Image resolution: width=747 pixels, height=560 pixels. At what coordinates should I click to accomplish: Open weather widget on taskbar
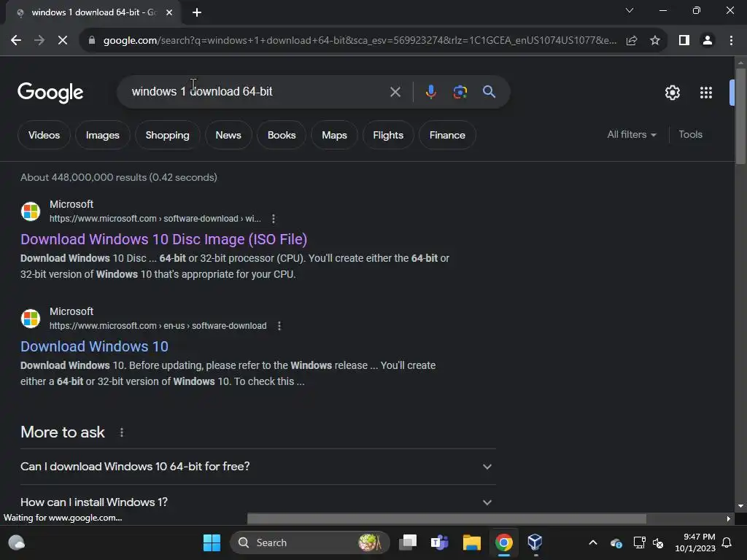(17, 542)
